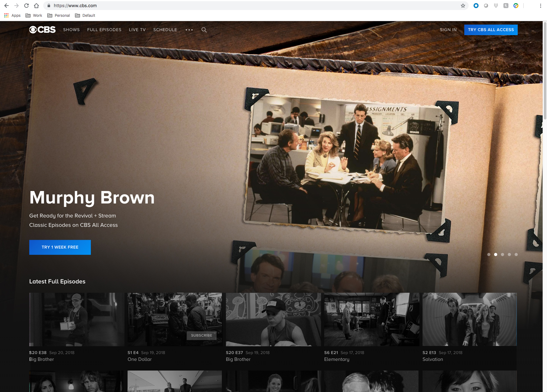Click the Sign In link
Viewport: 547px width, 392px height.
(448, 30)
